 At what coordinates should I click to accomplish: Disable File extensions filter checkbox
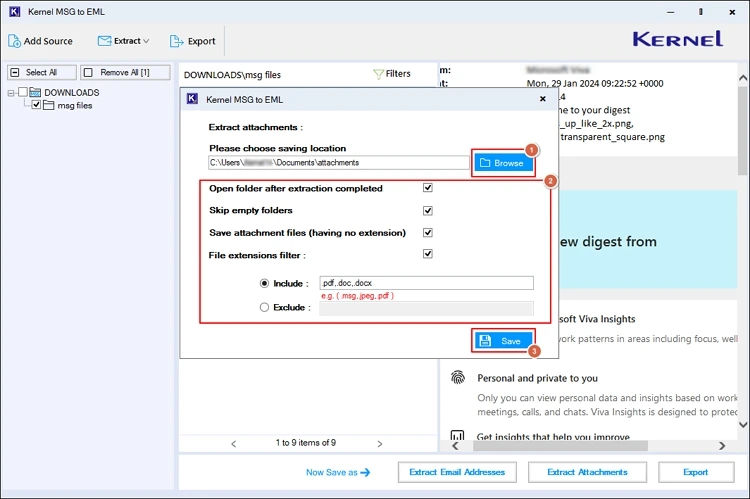[x=428, y=254]
